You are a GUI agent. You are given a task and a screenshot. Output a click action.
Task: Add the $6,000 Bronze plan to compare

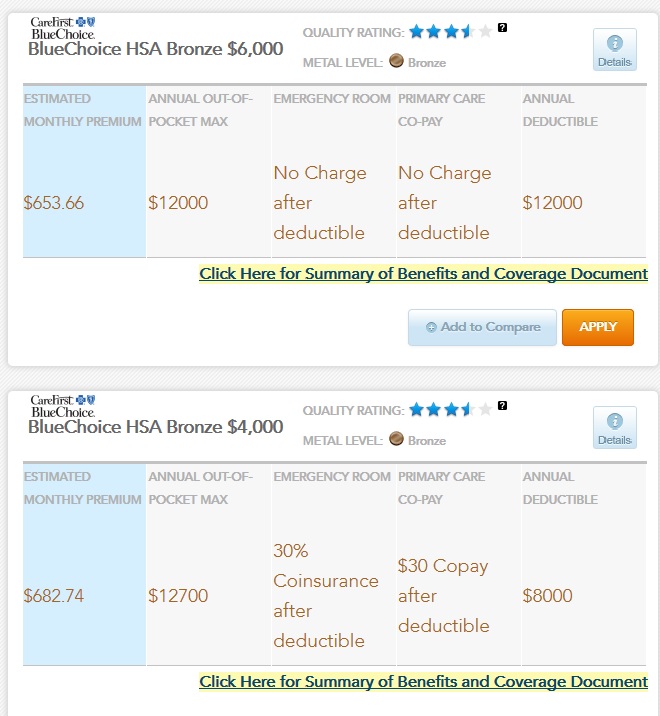[482, 327]
